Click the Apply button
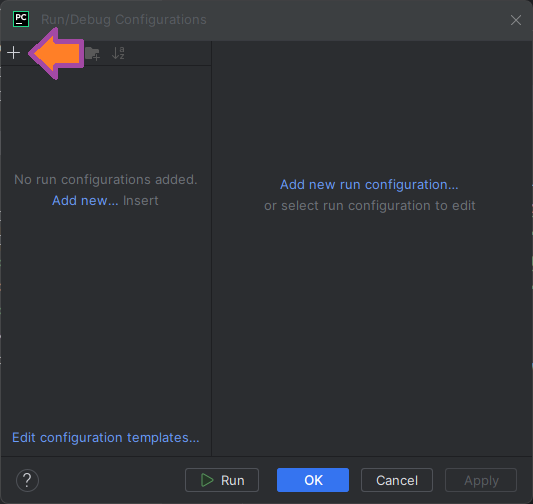 click(x=481, y=480)
